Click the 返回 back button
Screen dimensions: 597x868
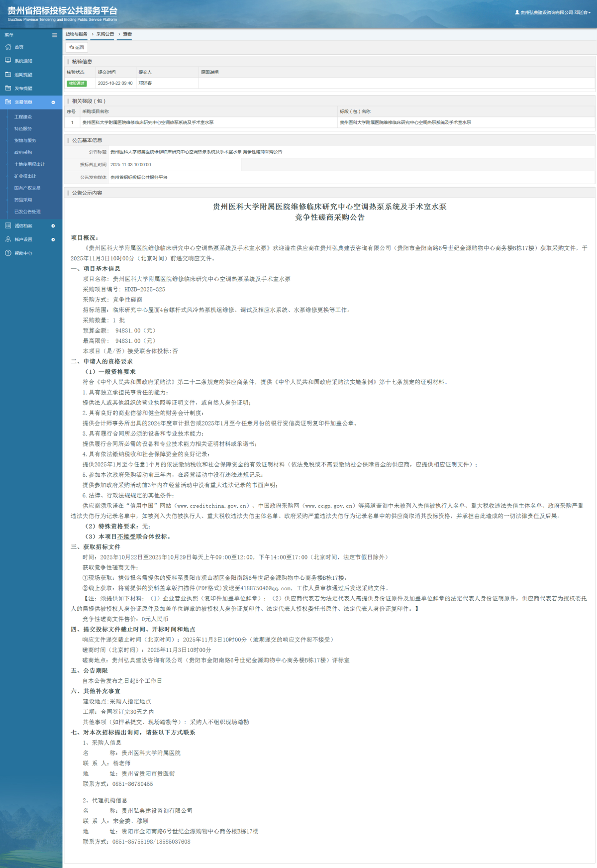pyautogui.click(x=77, y=47)
